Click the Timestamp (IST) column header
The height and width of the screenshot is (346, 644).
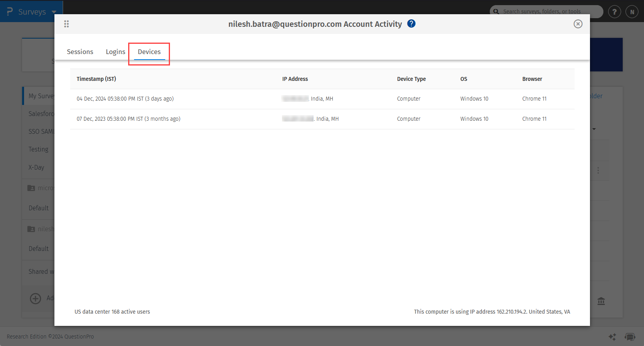tap(96, 79)
